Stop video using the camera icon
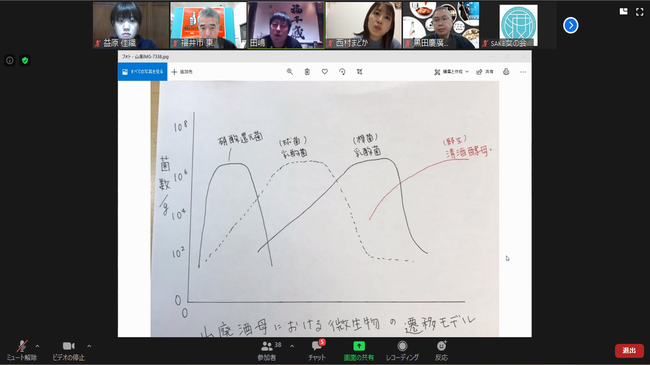This screenshot has width=650, height=365. point(68,346)
